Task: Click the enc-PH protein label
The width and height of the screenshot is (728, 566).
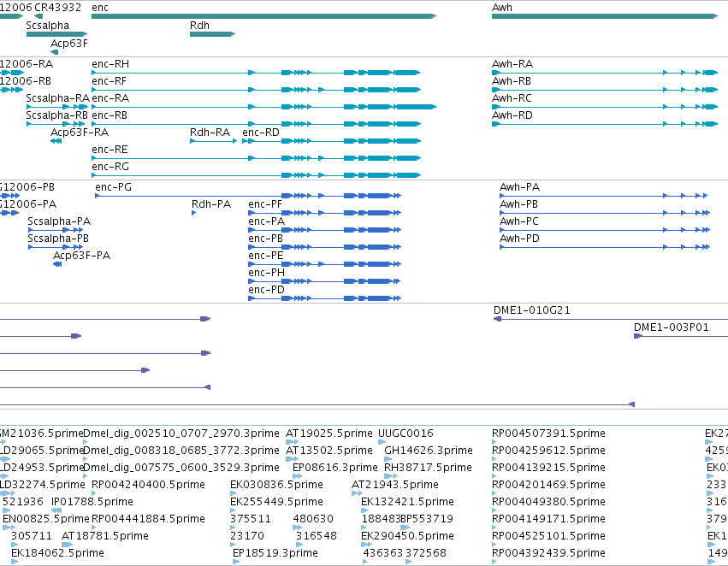Action: coord(267,273)
